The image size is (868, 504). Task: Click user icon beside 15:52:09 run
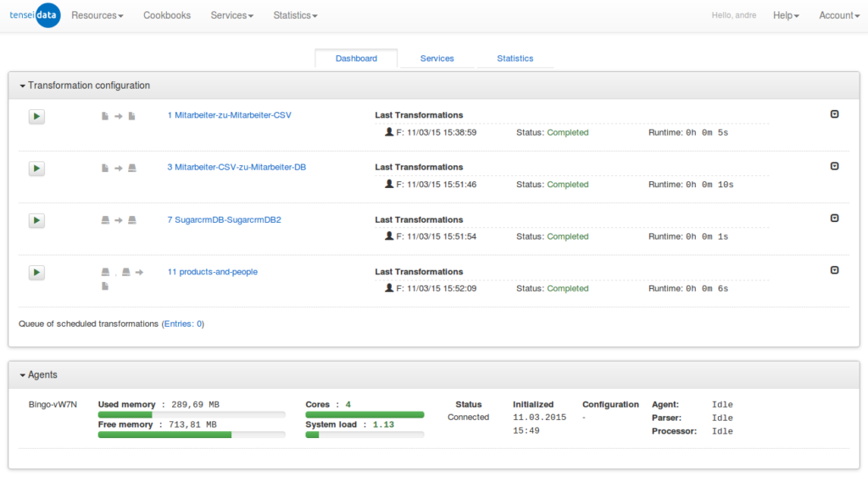tap(389, 288)
